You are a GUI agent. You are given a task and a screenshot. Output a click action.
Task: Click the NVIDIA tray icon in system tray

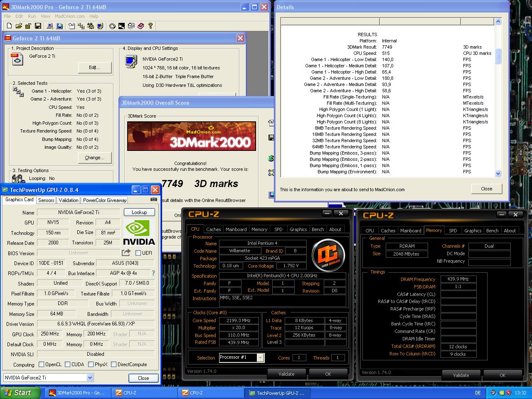point(501,393)
